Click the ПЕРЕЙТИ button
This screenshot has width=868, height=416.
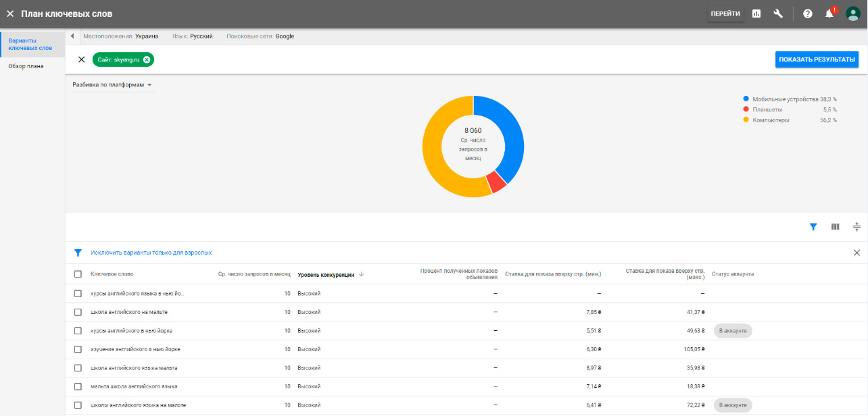coord(725,14)
